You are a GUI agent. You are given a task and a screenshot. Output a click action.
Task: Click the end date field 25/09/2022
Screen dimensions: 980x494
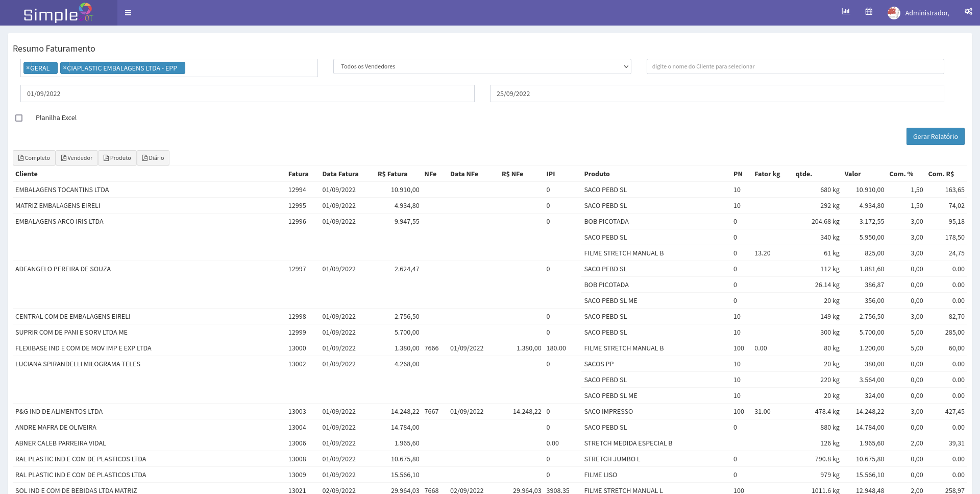[717, 93]
